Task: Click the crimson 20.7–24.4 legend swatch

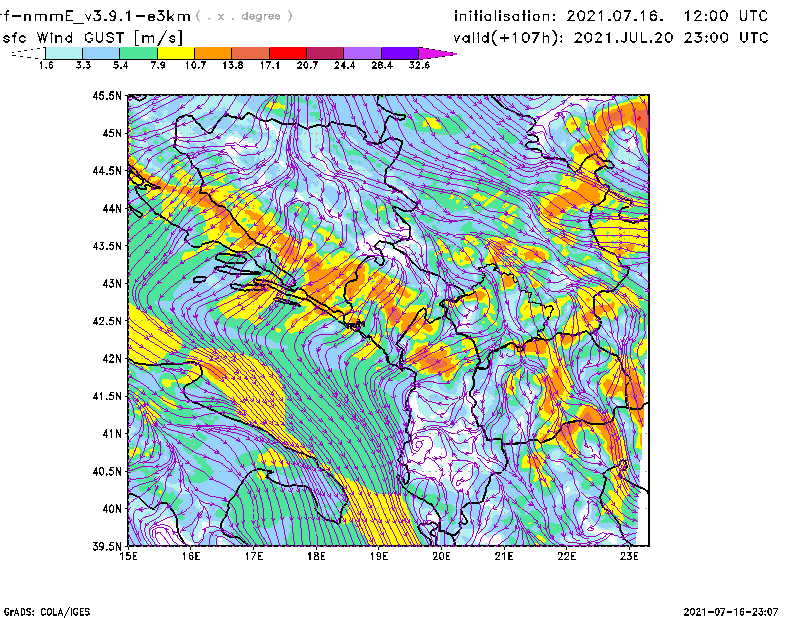Action: click(x=325, y=53)
